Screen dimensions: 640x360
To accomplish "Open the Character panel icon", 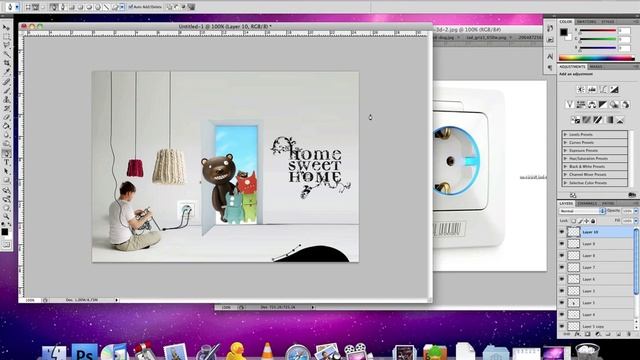I will coord(550,56).
